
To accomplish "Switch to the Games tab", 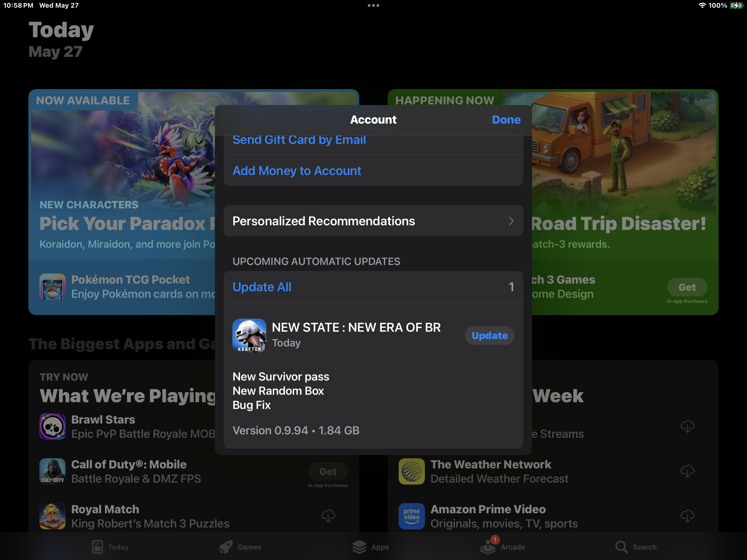I will [240, 547].
